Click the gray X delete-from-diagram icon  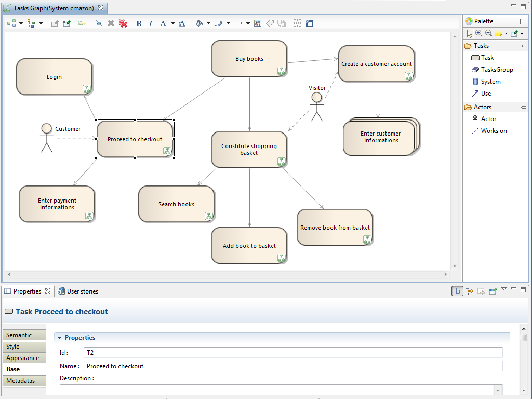pyautogui.click(x=111, y=23)
